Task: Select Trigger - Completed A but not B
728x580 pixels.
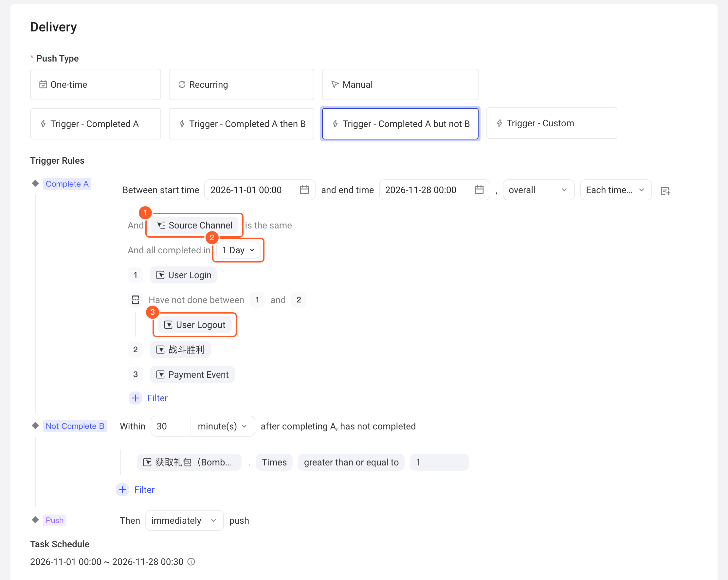Action: click(400, 124)
